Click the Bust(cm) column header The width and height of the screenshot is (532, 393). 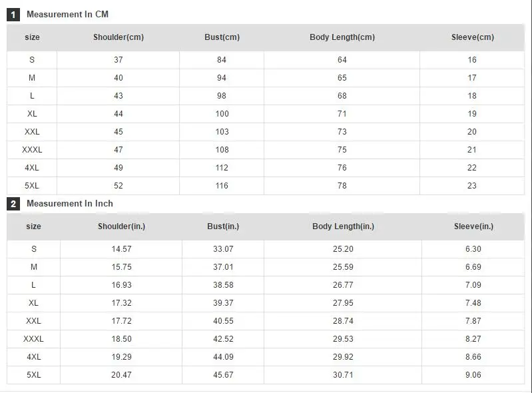(x=222, y=37)
